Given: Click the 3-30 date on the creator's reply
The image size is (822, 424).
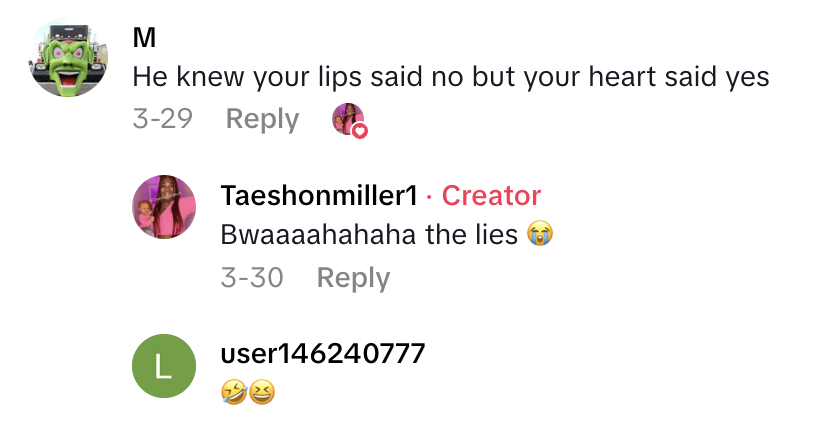Looking at the screenshot, I should (x=252, y=278).
